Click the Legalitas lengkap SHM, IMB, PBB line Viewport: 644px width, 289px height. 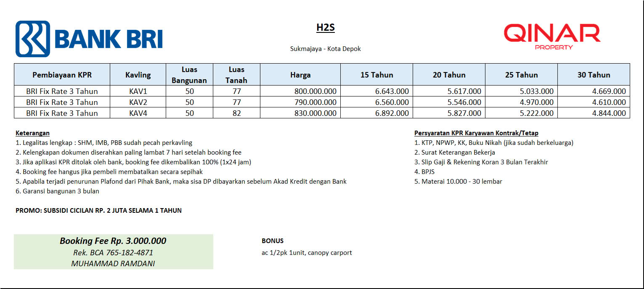[x=104, y=143]
